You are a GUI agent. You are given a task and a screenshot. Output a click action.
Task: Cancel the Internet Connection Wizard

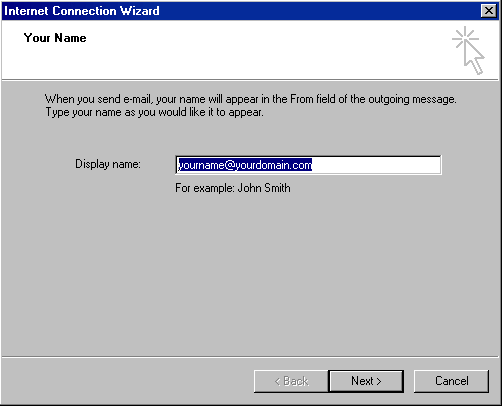[x=451, y=381]
